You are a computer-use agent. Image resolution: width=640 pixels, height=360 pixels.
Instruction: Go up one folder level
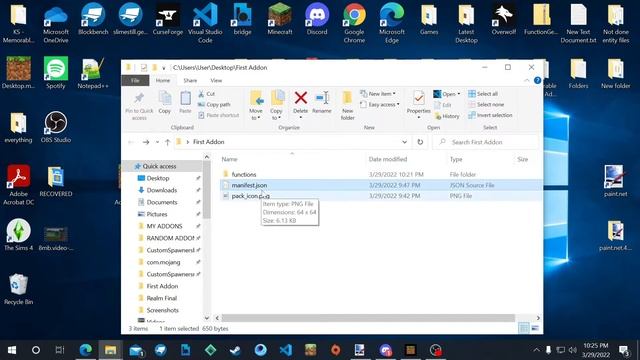167,142
